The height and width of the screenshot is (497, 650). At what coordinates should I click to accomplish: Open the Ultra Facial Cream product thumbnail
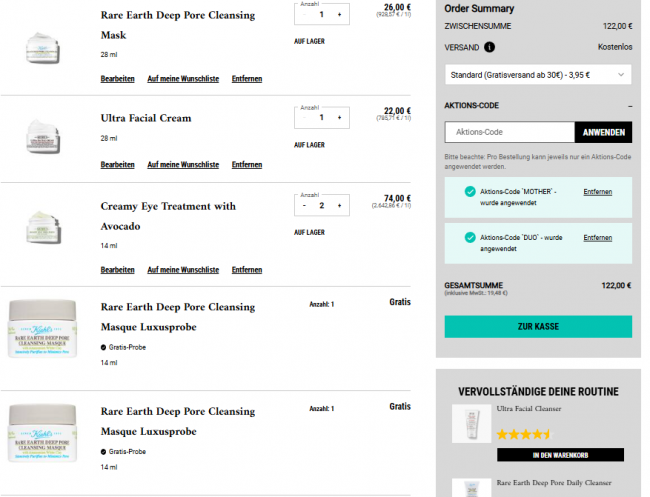43,136
